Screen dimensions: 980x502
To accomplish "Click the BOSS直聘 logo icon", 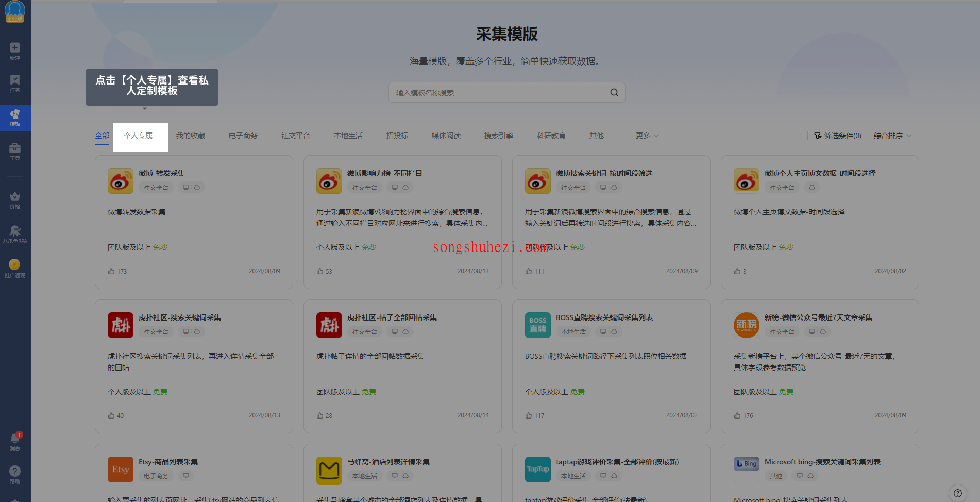I will pos(538,325).
